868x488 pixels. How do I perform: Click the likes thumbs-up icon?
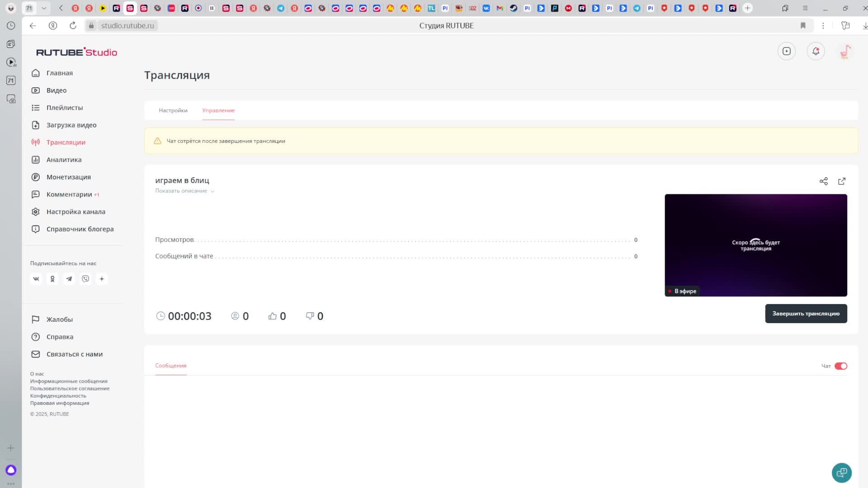(272, 316)
